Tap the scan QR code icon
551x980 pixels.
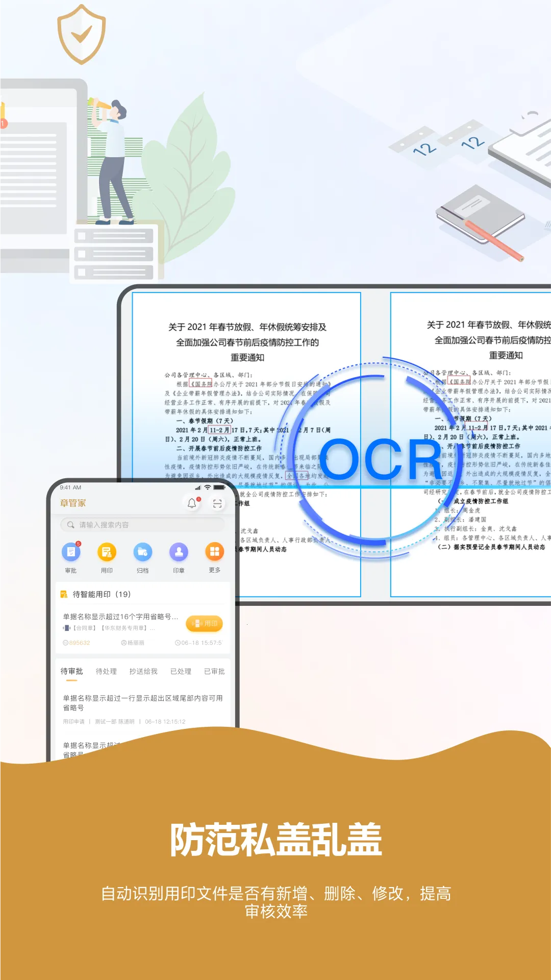tap(217, 504)
